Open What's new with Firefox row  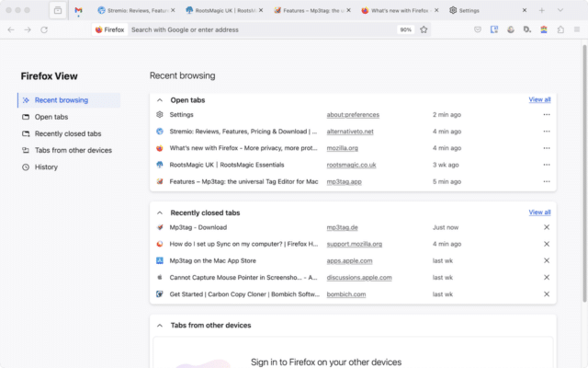[243, 148]
